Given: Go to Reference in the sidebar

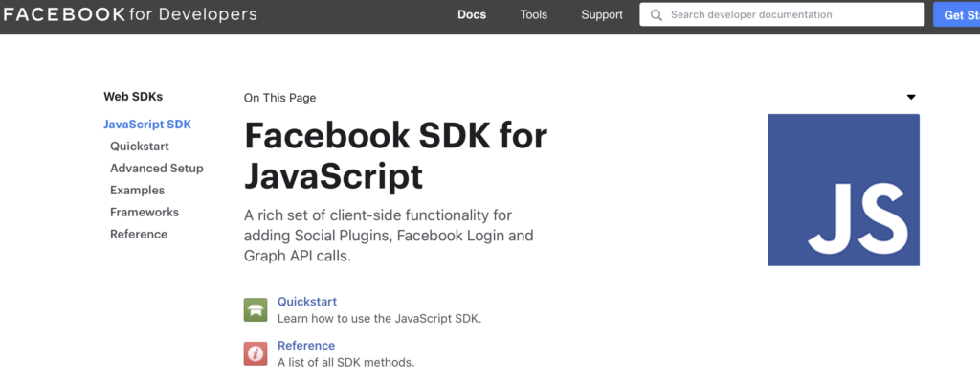Looking at the screenshot, I should [x=139, y=234].
